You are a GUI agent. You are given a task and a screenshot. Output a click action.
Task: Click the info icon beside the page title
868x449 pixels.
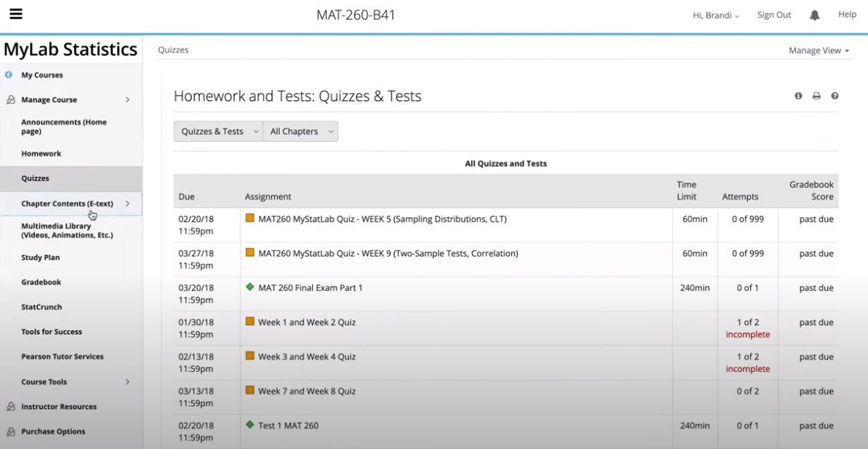(x=799, y=95)
